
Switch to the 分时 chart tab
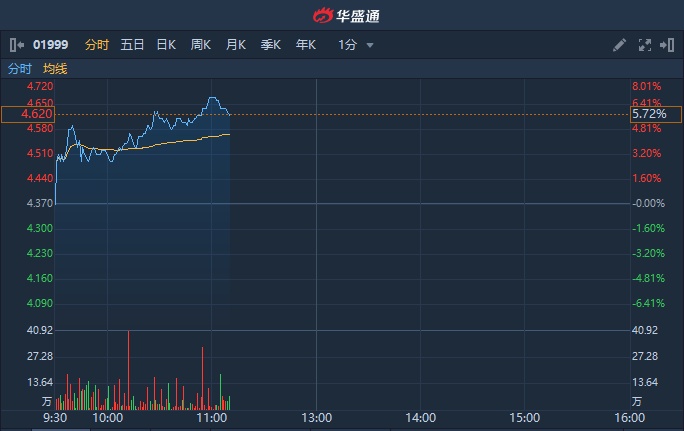(x=97, y=45)
